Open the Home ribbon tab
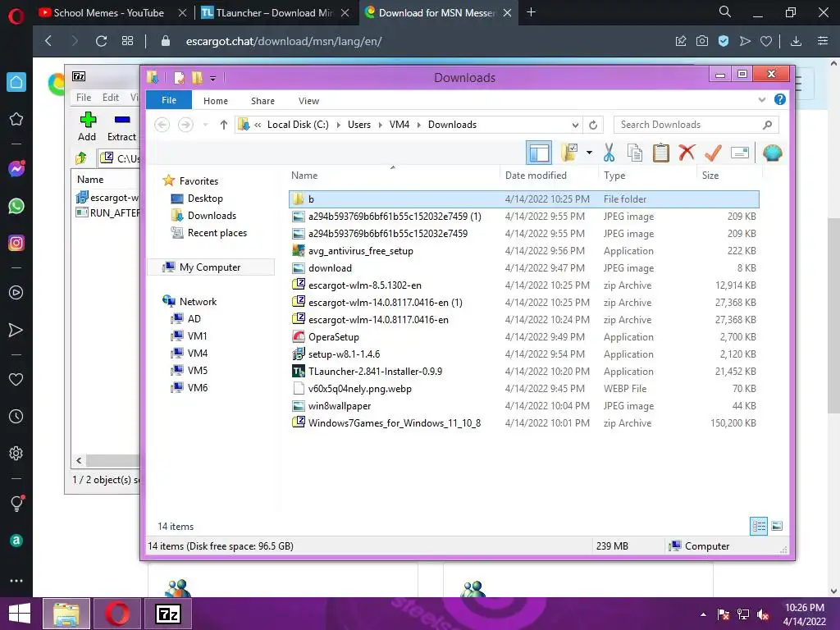This screenshot has width=840, height=630. pos(216,101)
